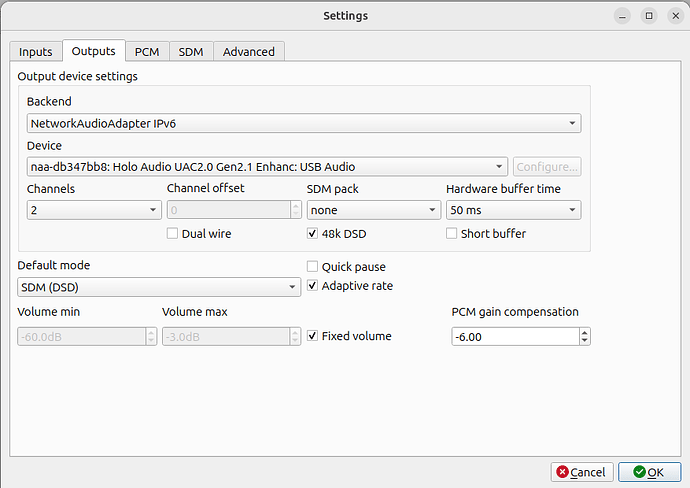690x488 pixels.
Task: Click the Volume min stepper arrows
Action: point(151,337)
